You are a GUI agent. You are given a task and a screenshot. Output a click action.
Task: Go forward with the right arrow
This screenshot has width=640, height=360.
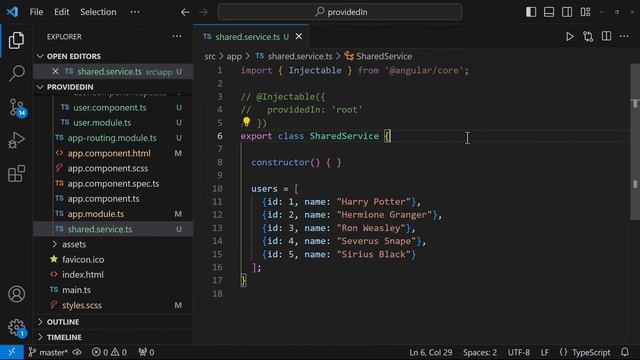click(203, 12)
